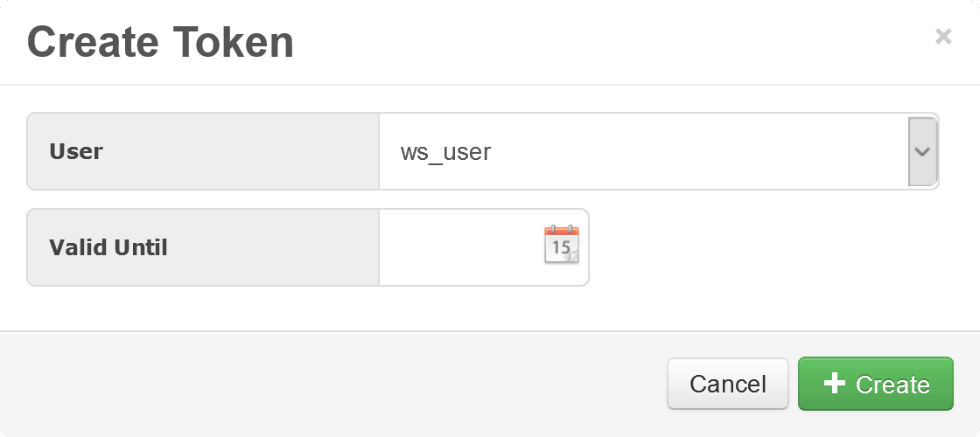
Task: Select the ws_user text in User field
Action: point(445,152)
